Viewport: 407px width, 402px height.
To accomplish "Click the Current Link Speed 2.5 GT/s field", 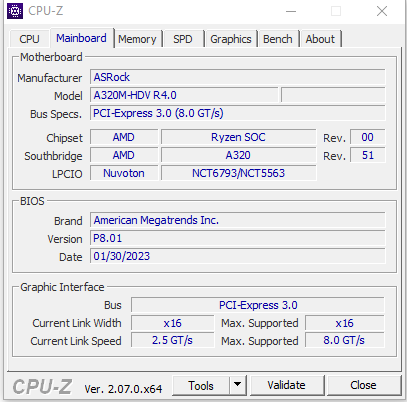I will point(172,340).
